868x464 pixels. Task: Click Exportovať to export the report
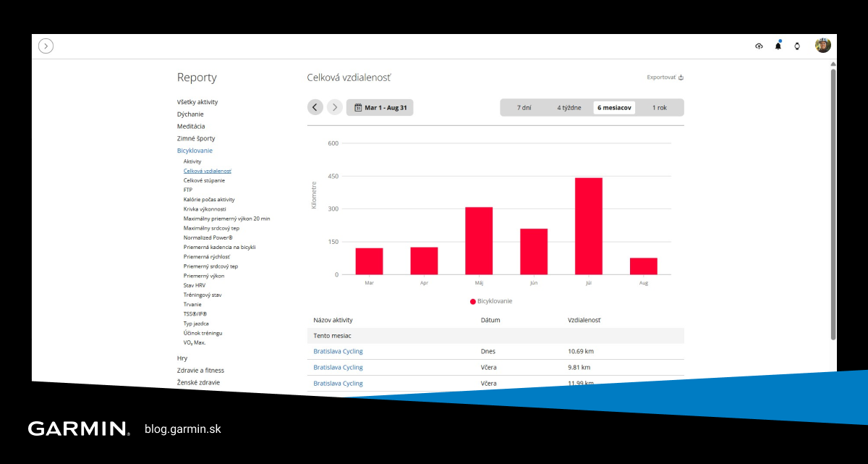coord(665,77)
